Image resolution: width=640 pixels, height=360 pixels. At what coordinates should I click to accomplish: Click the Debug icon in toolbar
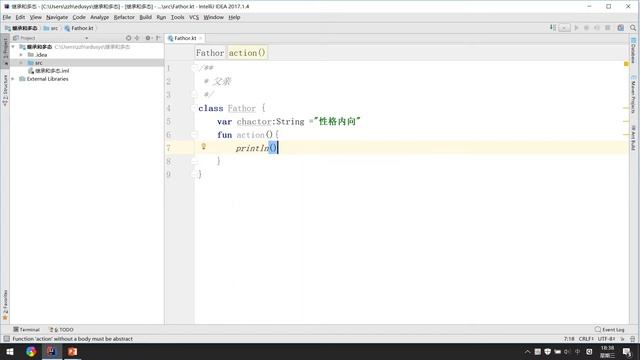[587, 28]
